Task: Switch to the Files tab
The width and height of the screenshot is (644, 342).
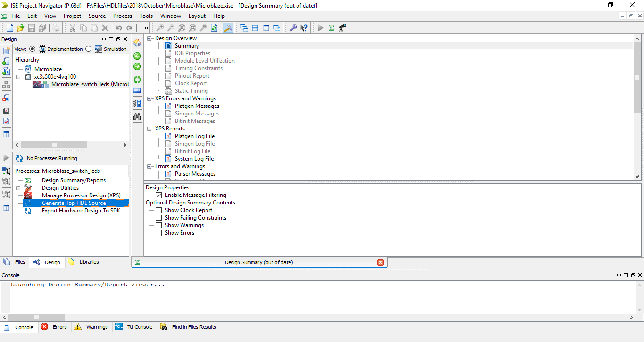Action: pyautogui.click(x=15, y=262)
